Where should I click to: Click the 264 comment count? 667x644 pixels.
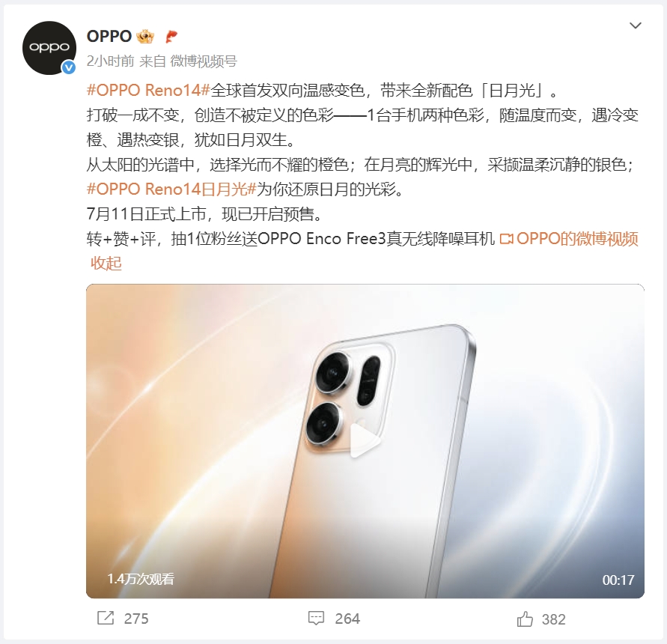coord(347,619)
